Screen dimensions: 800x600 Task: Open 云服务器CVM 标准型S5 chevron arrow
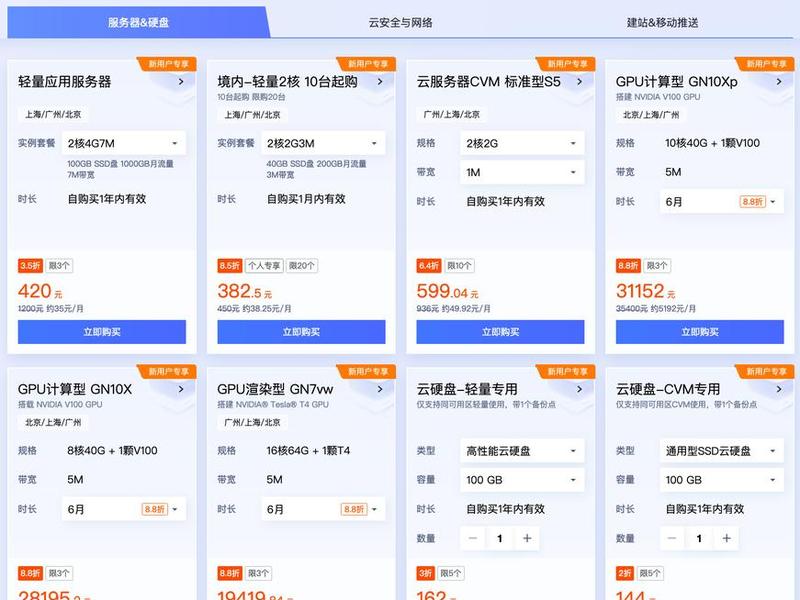[x=580, y=82]
